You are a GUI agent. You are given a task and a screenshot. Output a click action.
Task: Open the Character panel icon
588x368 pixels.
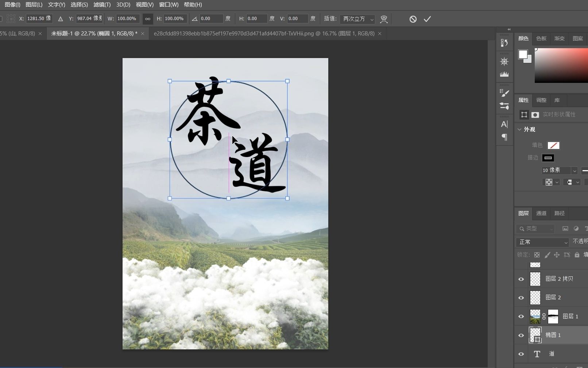(504, 124)
